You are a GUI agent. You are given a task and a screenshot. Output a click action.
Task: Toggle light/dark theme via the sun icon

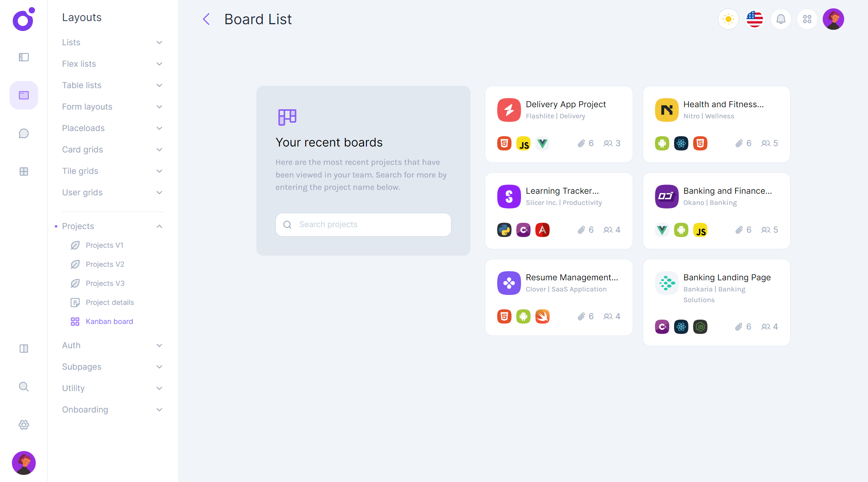pos(728,19)
